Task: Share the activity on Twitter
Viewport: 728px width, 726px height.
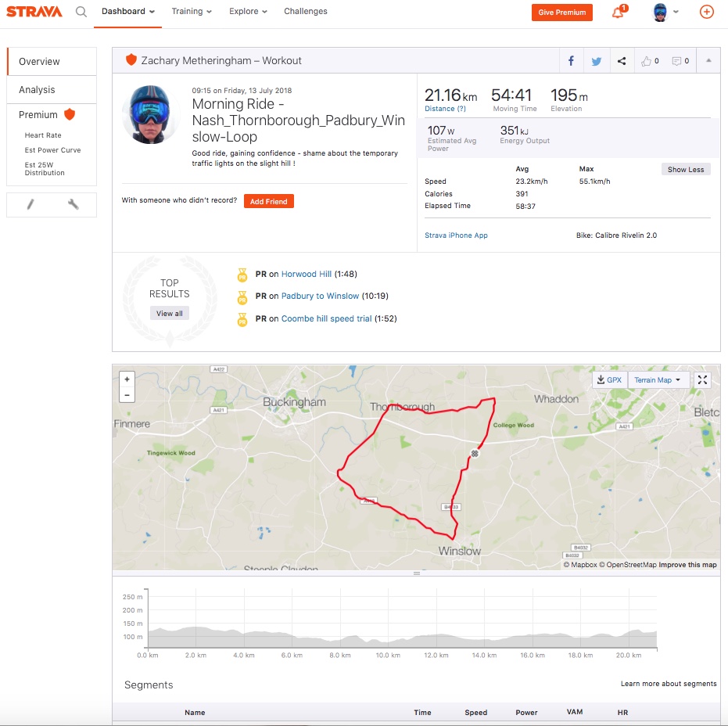Action: (597, 60)
